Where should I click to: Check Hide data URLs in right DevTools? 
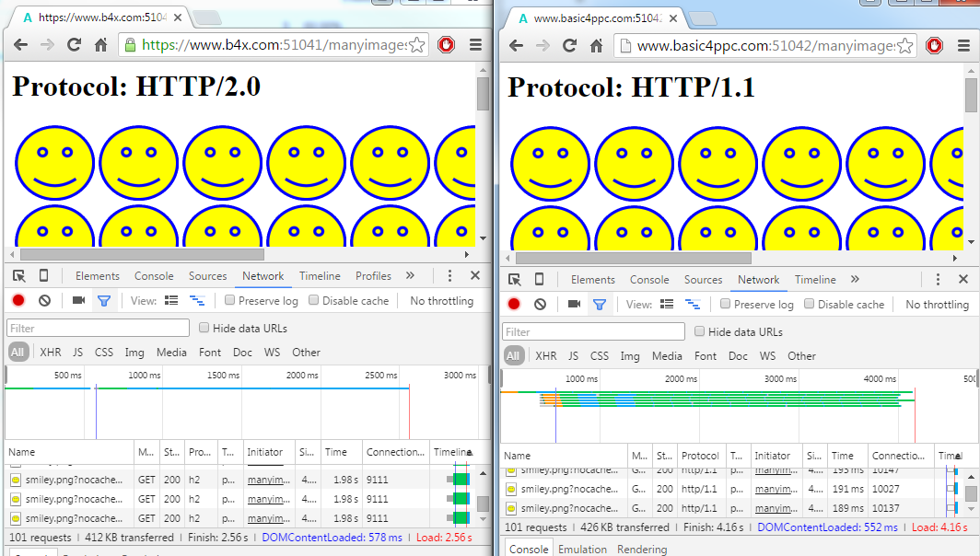click(x=699, y=331)
